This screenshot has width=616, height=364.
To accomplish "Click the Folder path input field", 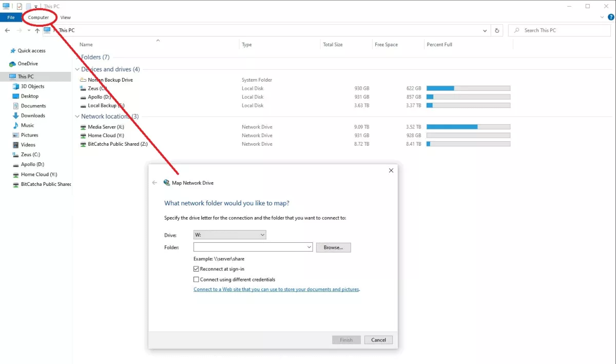I will coord(249,247).
